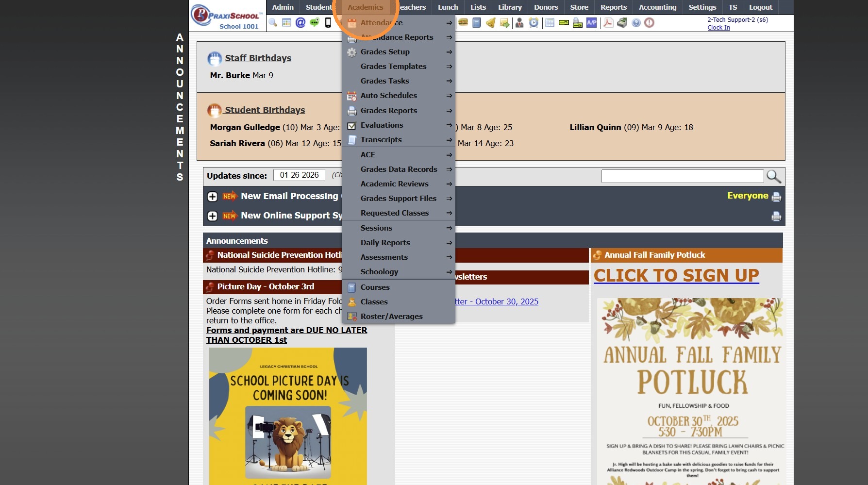Viewport: 868px width, 485px height.
Task: Click the PDF document toolbar icon
Action: [608, 23]
